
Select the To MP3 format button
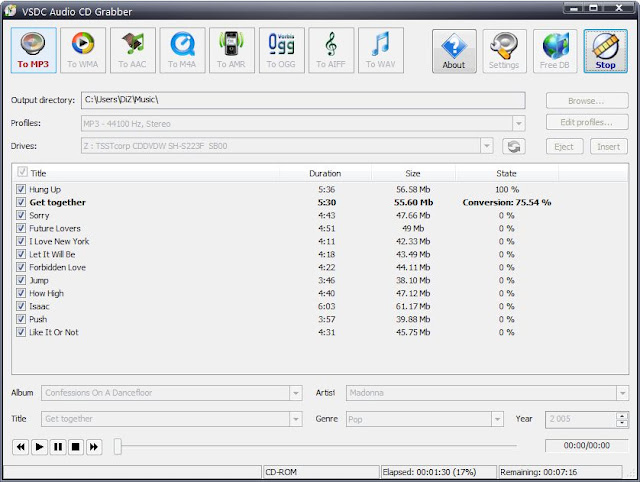click(x=33, y=50)
